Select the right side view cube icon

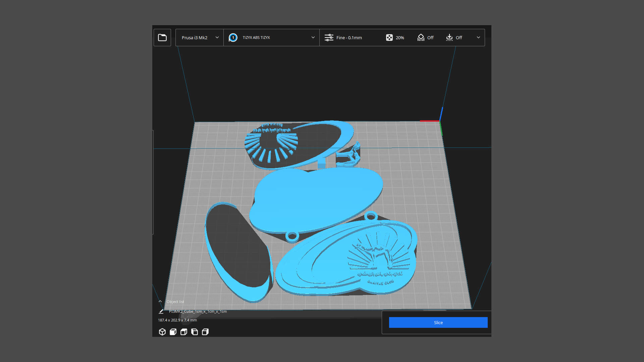pos(205,332)
